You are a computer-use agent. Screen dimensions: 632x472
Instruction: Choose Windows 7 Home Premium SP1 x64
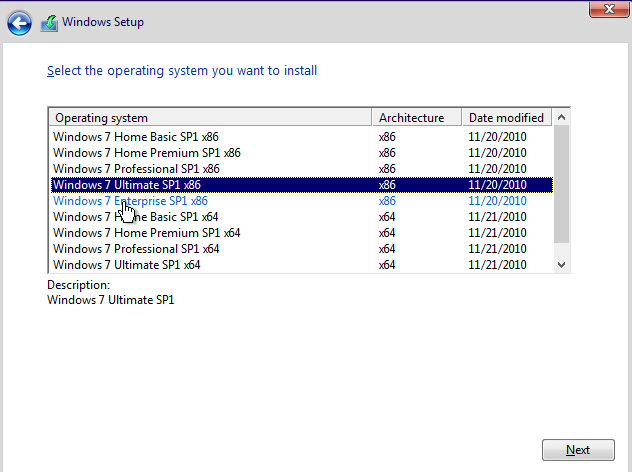pyautogui.click(x=146, y=233)
